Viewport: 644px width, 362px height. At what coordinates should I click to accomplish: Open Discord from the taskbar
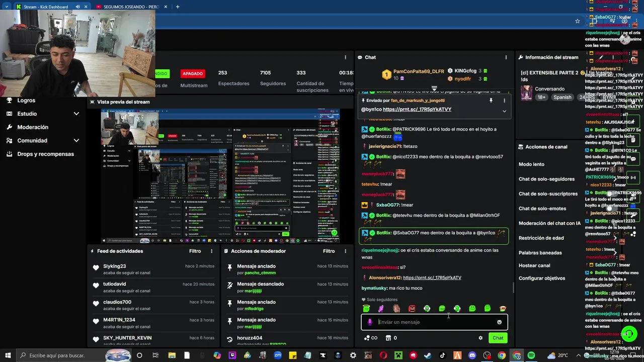coord(472,355)
